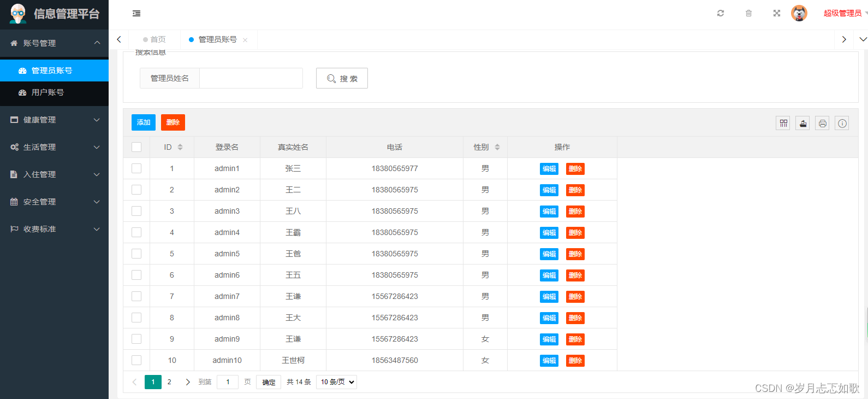This screenshot has height=399, width=868.
Task: Go to previous page arrow
Action: (x=135, y=382)
